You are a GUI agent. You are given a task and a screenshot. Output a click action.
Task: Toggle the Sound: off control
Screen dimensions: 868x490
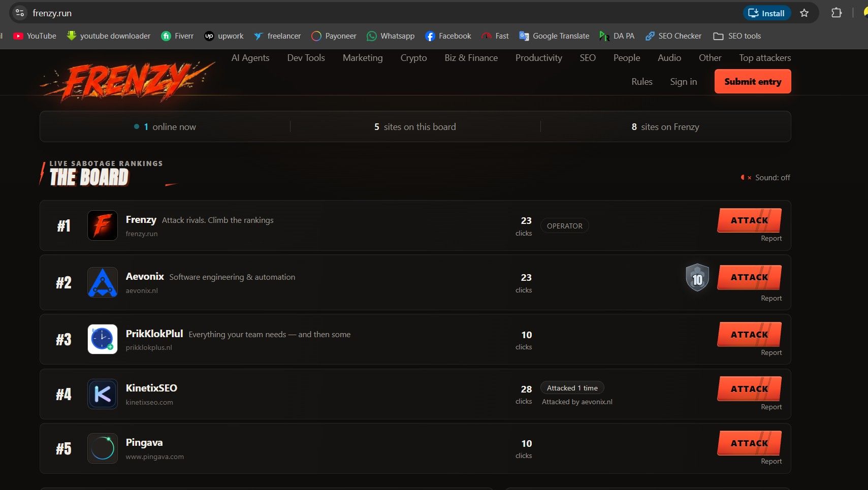[765, 178]
